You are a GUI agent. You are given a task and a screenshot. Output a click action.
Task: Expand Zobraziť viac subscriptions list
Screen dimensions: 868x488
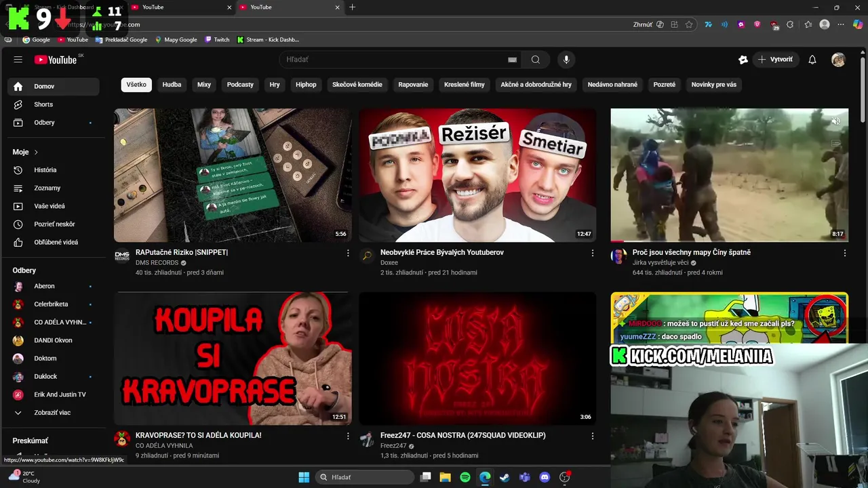(x=53, y=413)
